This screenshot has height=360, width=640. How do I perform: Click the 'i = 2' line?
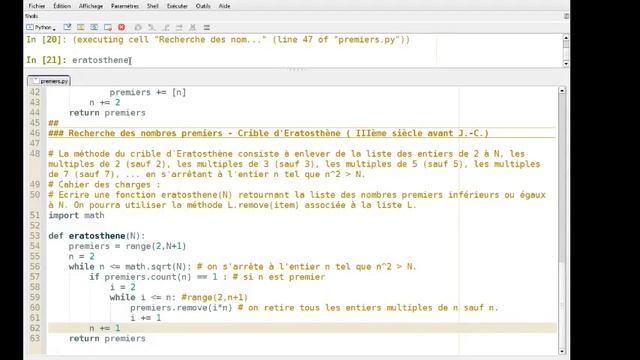pyautogui.click(x=122, y=287)
